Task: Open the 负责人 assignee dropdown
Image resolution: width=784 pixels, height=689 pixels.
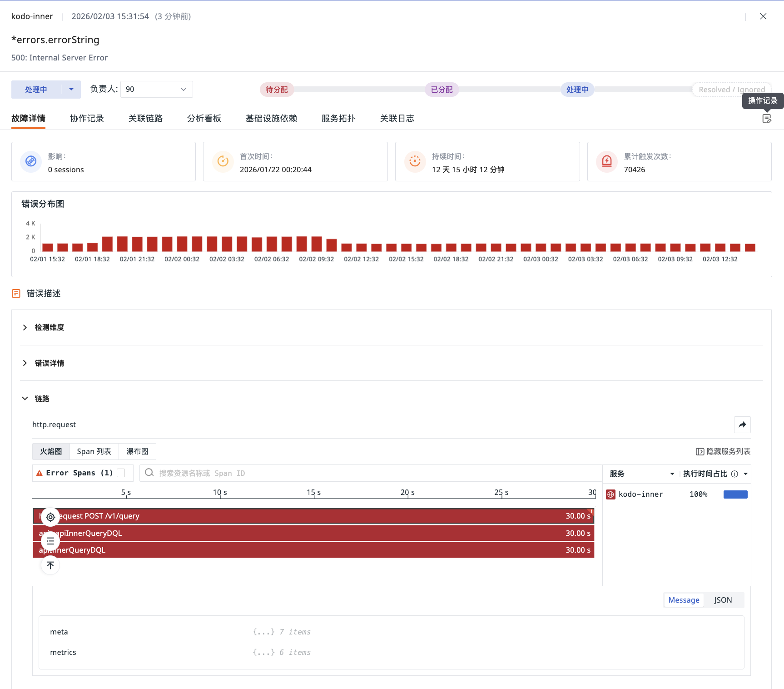Action: point(156,89)
